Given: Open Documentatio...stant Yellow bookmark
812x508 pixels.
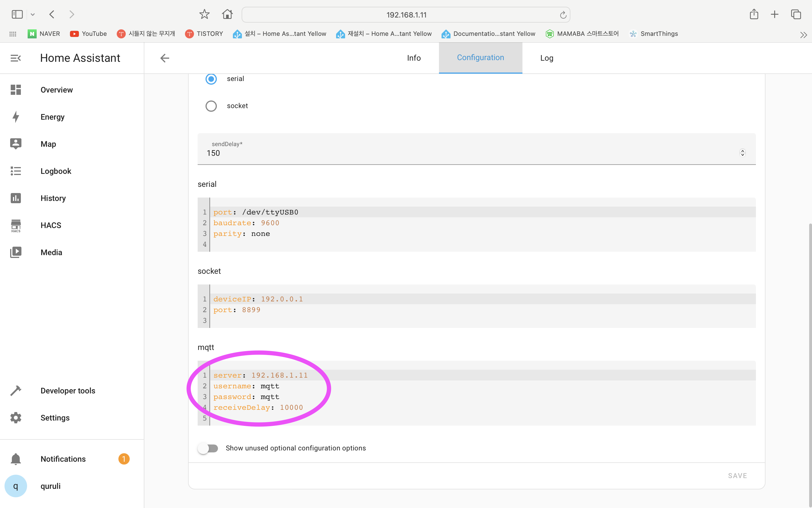Looking at the screenshot, I should [x=488, y=34].
